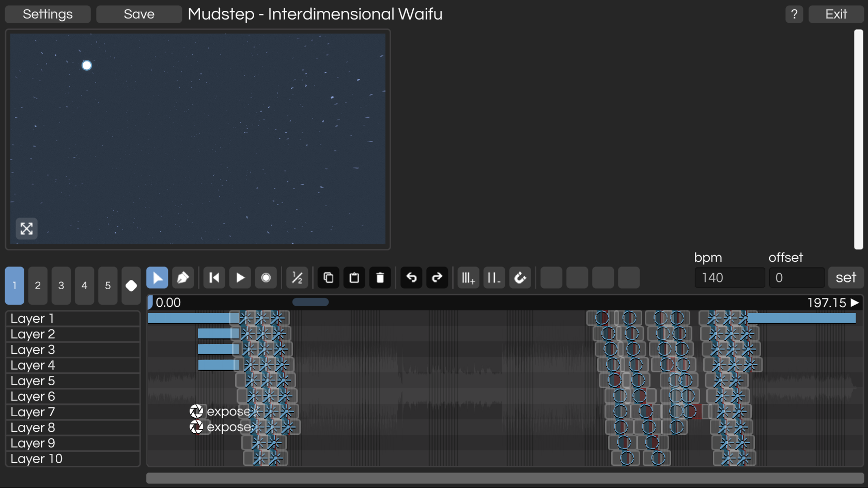The height and width of the screenshot is (488, 868).
Task: Click the timeline zoom slider handle
Action: click(x=310, y=302)
